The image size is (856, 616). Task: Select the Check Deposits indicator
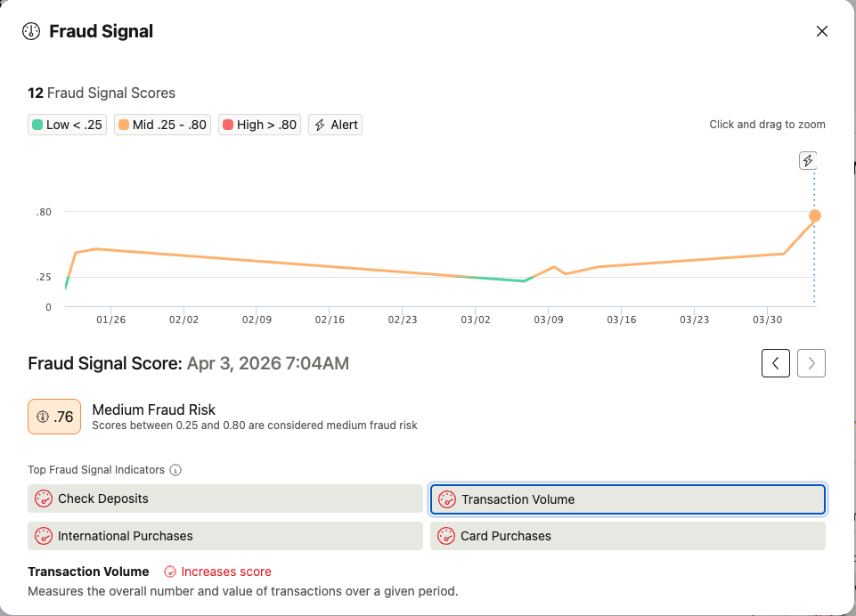click(225, 498)
